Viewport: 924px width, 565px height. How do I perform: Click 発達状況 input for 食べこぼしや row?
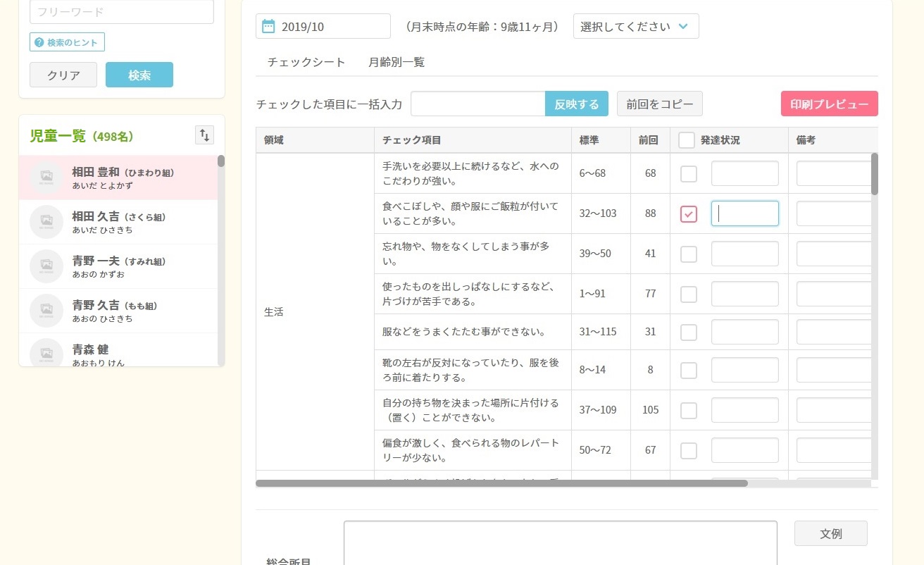click(x=745, y=213)
